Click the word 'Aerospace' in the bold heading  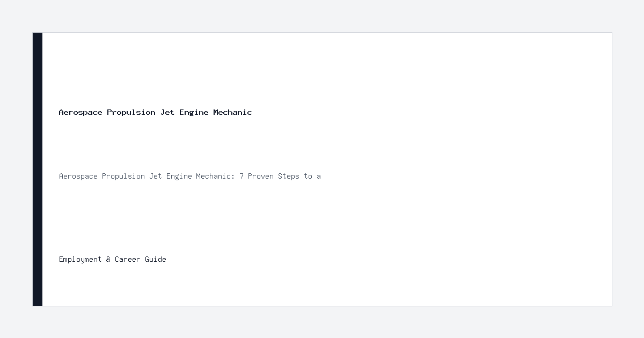coord(80,112)
